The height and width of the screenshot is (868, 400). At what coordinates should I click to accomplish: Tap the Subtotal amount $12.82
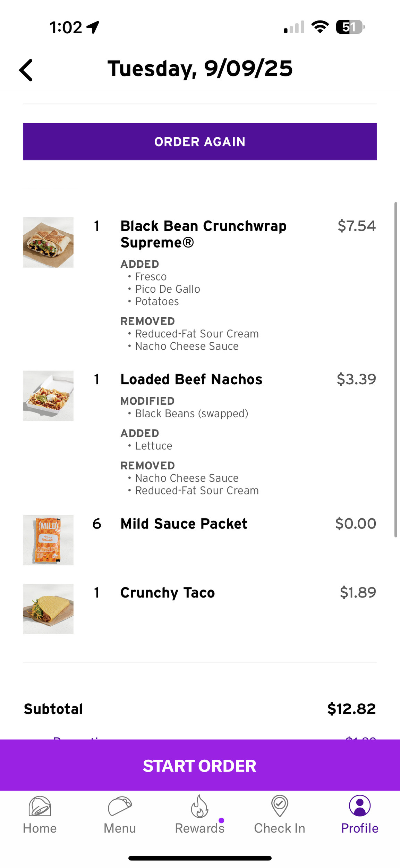[351, 709]
